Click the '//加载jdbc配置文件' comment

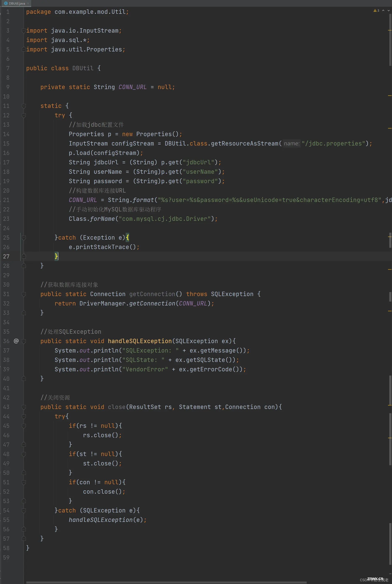96,125
